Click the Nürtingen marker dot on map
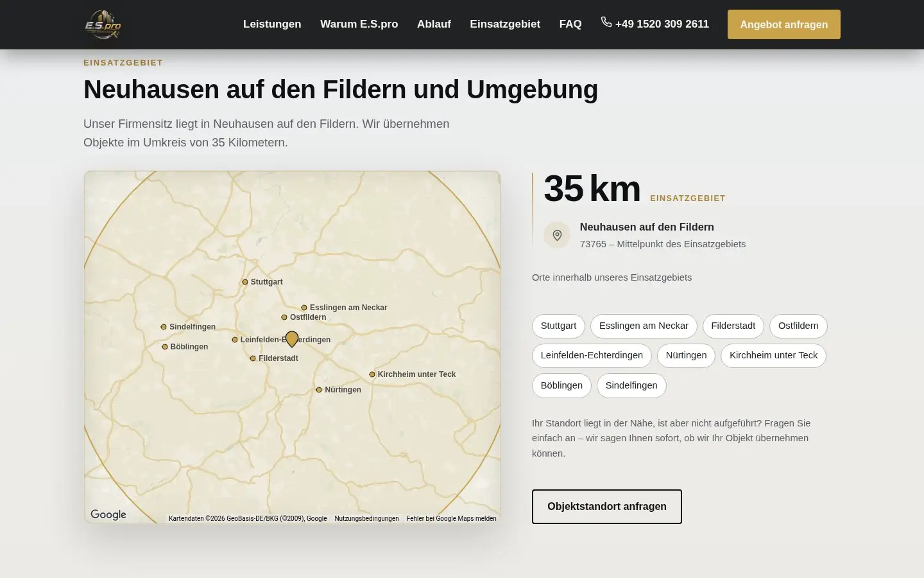Image resolution: width=924 pixels, height=578 pixels. tap(319, 390)
